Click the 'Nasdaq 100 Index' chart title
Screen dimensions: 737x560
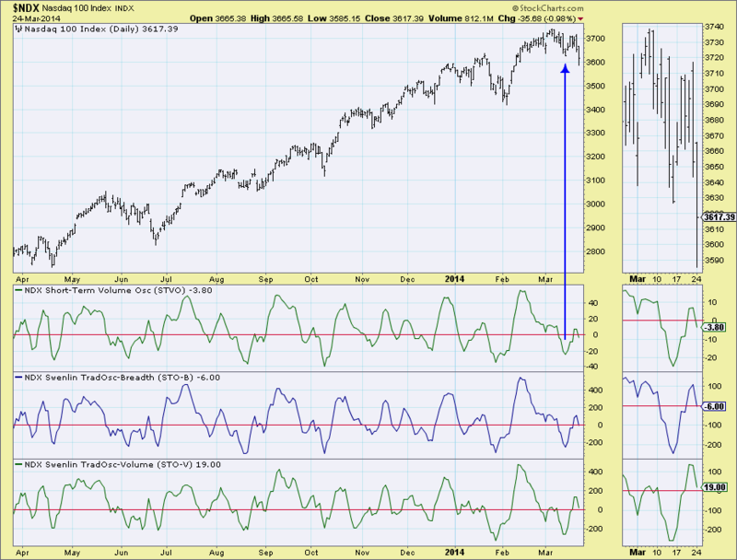tap(77, 8)
